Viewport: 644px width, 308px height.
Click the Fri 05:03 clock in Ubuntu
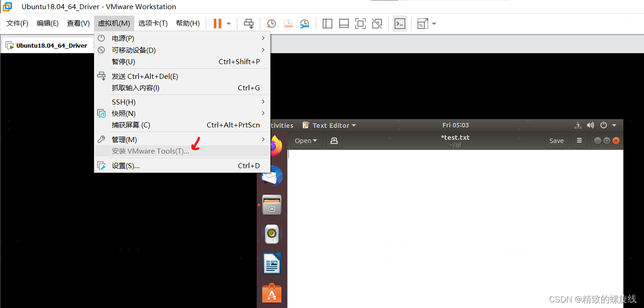(x=456, y=125)
